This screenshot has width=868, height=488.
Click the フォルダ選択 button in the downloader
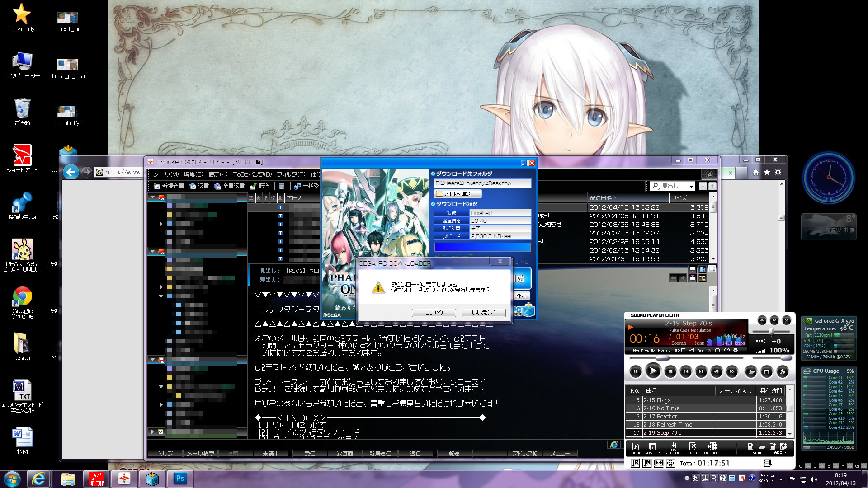pyautogui.click(x=458, y=194)
